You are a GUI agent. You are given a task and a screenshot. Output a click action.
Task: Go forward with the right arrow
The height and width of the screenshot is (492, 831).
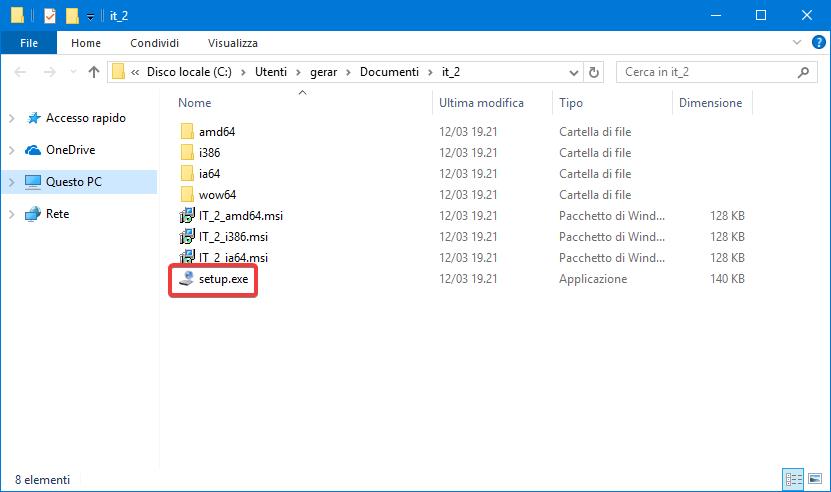point(49,72)
